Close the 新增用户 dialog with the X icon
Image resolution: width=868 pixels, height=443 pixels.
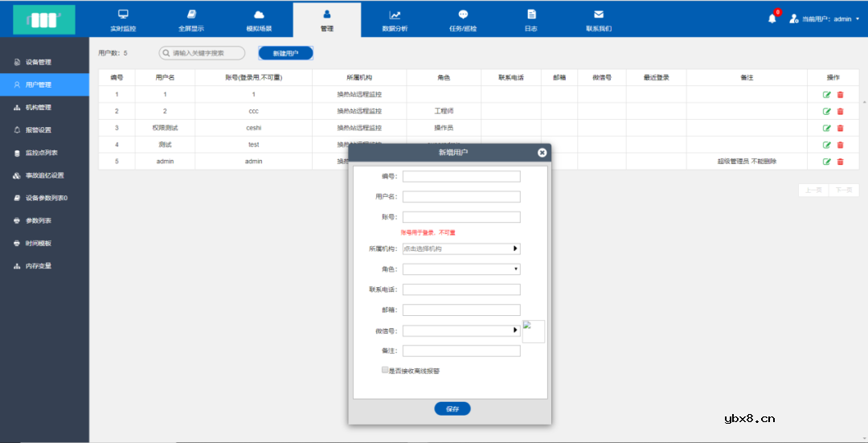click(542, 152)
